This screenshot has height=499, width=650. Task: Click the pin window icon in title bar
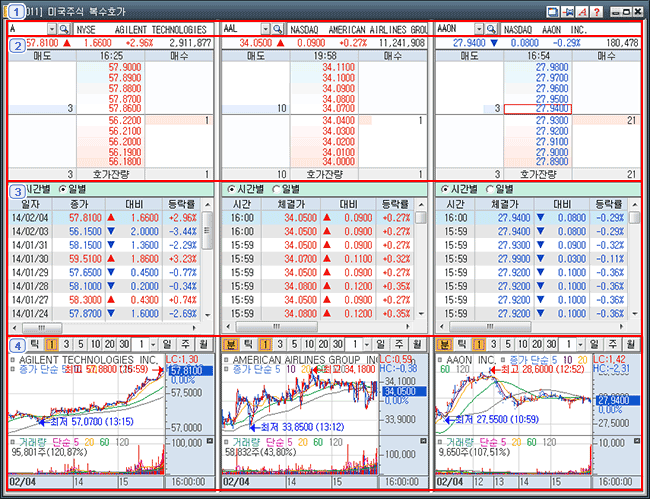(568, 12)
